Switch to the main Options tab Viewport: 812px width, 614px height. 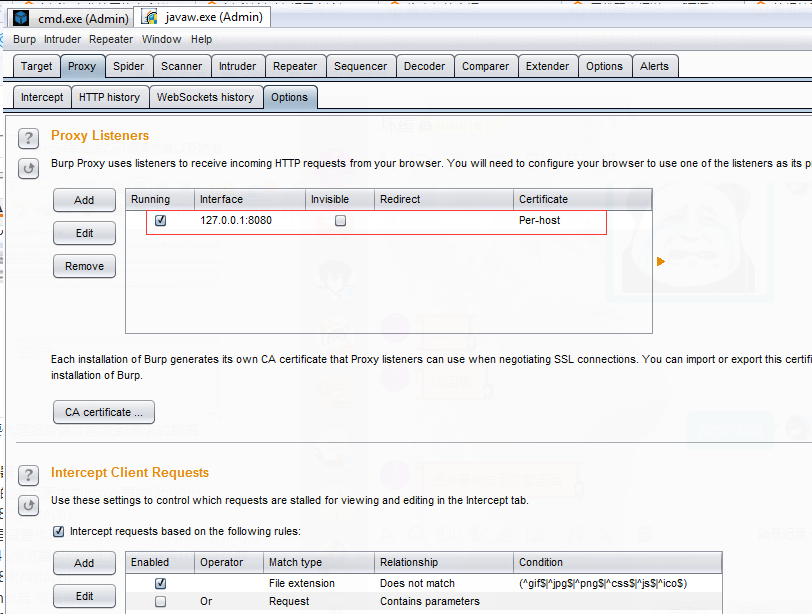point(604,66)
